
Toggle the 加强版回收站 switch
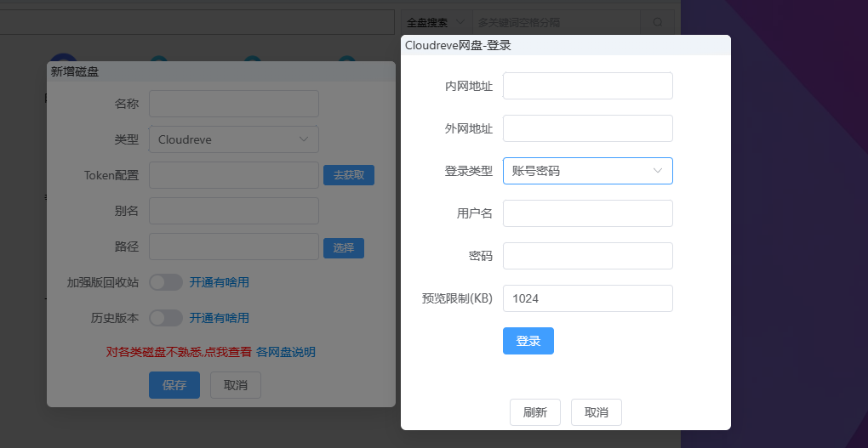[x=166, y=282]
